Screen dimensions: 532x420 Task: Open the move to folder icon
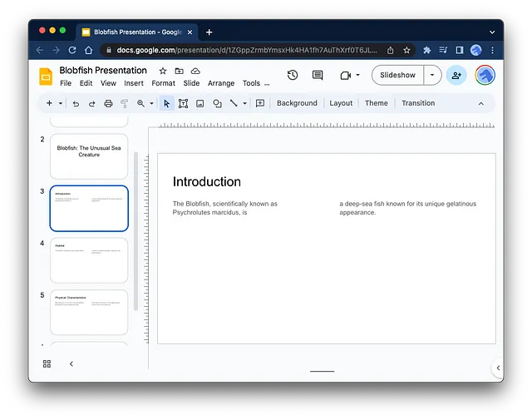(x=180, y=71)
